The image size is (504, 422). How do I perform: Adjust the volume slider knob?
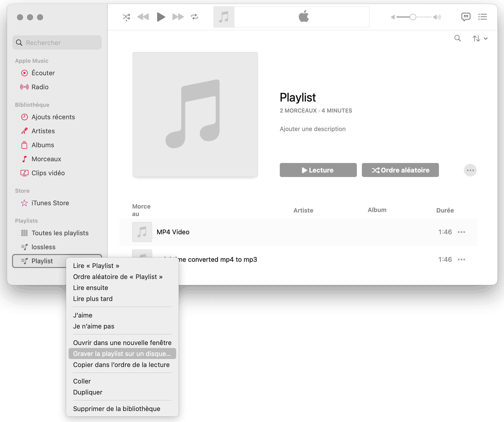pyautogui.click(x=413, y=17)
